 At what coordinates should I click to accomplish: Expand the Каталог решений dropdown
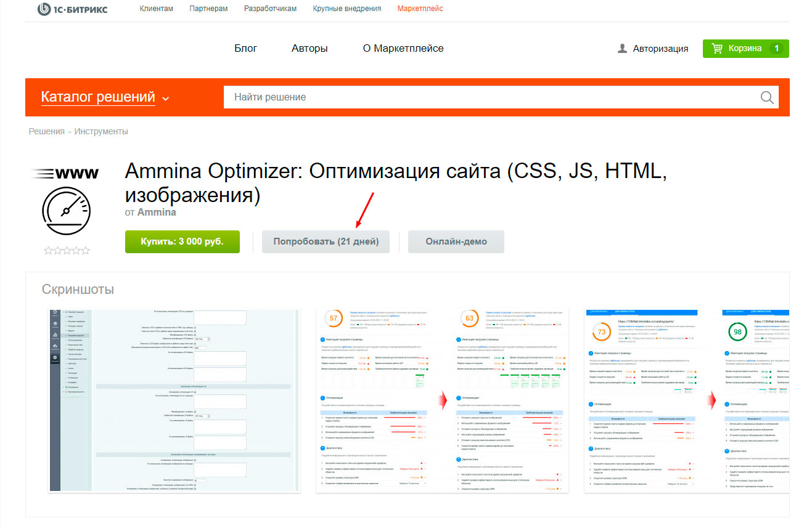pyautogui.click(x=105, y=97)
